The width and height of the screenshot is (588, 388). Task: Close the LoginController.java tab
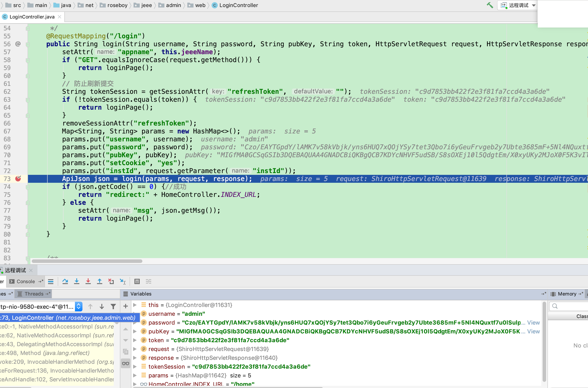[60, 17]
